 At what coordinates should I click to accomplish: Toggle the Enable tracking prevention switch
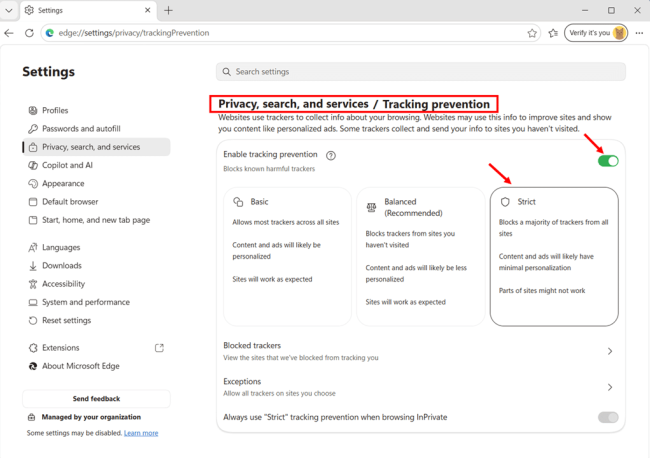pyautogui.click(x=608, y=161)
